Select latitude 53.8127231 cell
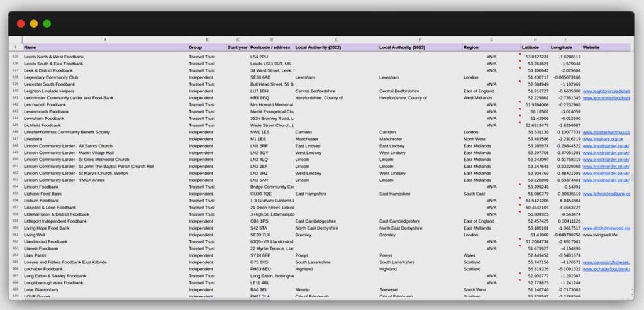 (x=535, y=57)
